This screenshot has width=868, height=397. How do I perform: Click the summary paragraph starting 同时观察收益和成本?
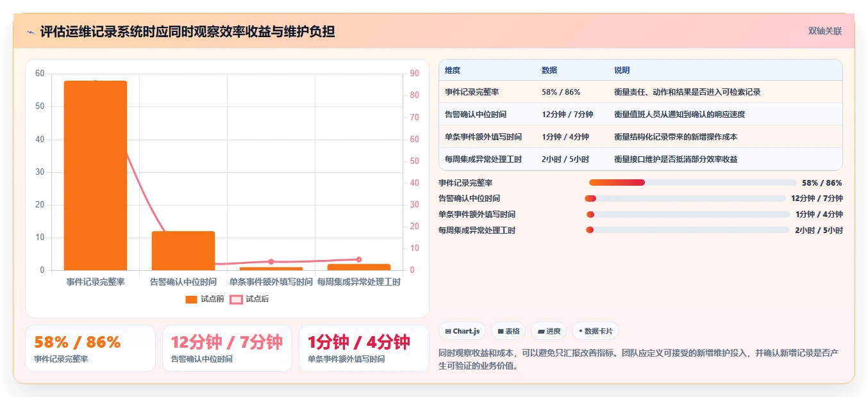(639, 359)
